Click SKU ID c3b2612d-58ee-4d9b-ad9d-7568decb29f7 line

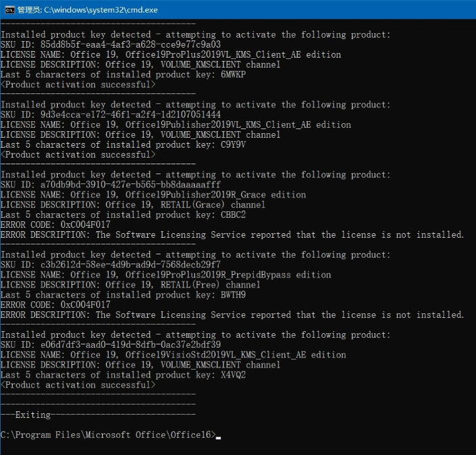(111, 265)
